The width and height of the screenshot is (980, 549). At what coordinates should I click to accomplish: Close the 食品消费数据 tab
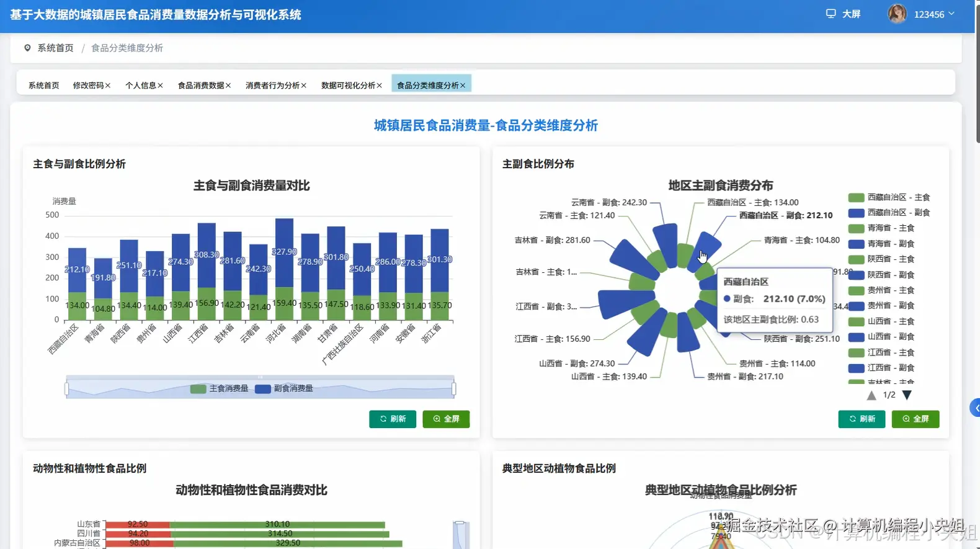[x=228, y=86]
